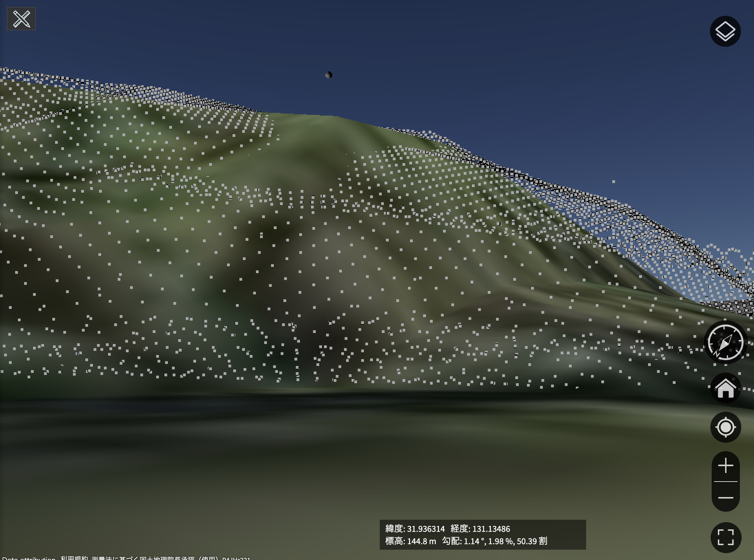The height and width of the screenshot is (560, 754).
Task: Open the Data attribution link
Action: (29, 558)
